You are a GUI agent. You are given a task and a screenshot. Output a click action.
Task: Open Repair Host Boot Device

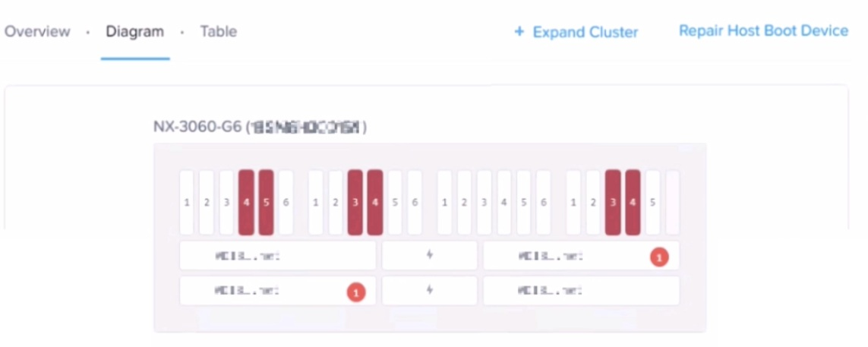[763, 30]
